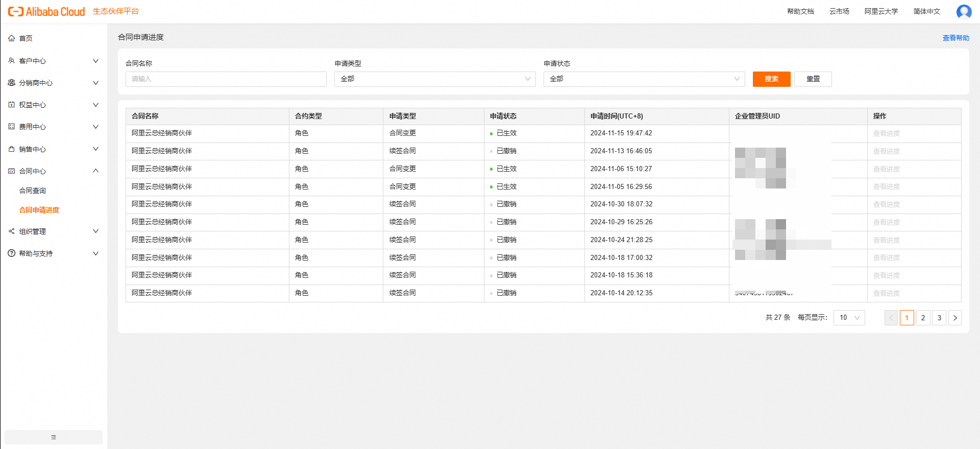
Task: Select 合同申请进度 submenu item
Action: 39,210
